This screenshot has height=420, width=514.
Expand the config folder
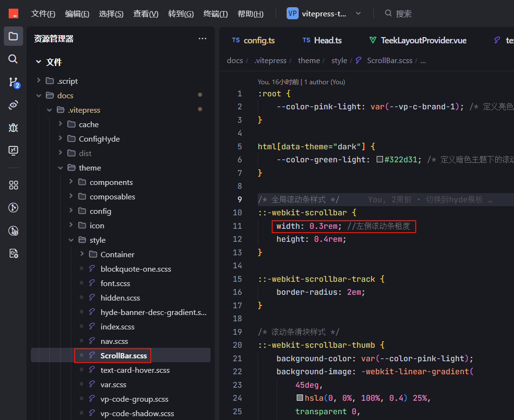[x=71, y=210]
